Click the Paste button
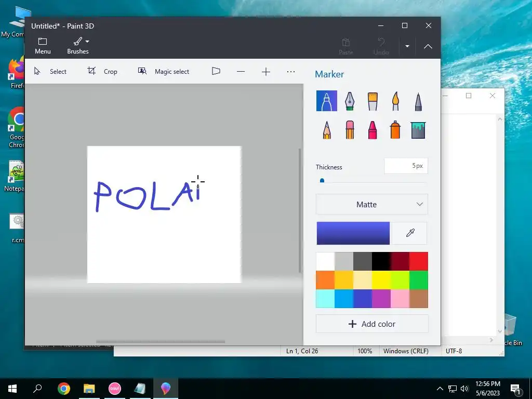Image resolution: width=532 pixels, height=399 pixels. pos(345,46)
